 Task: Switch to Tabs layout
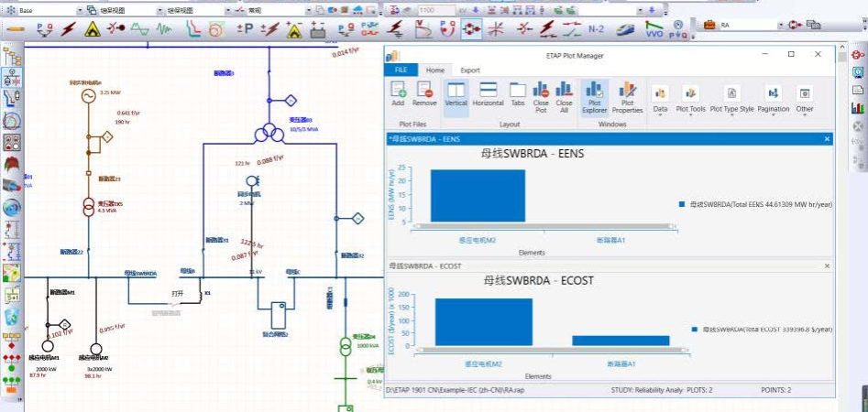coord(518,94)
